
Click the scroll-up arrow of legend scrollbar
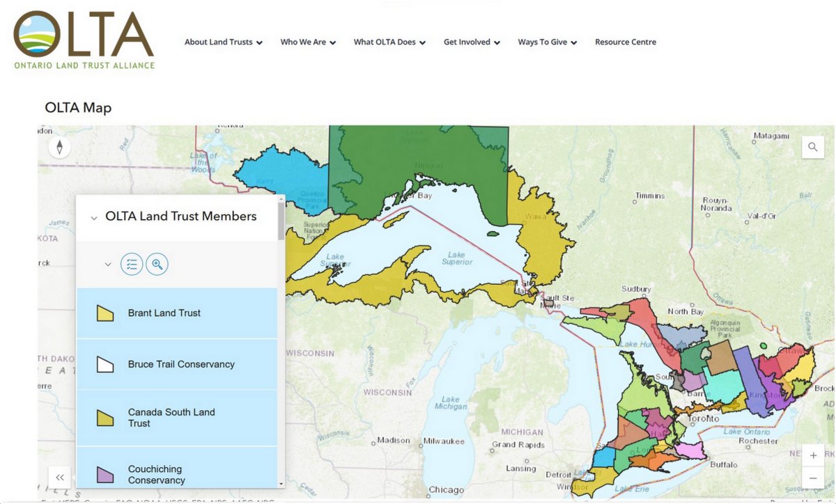pos(281,200)
